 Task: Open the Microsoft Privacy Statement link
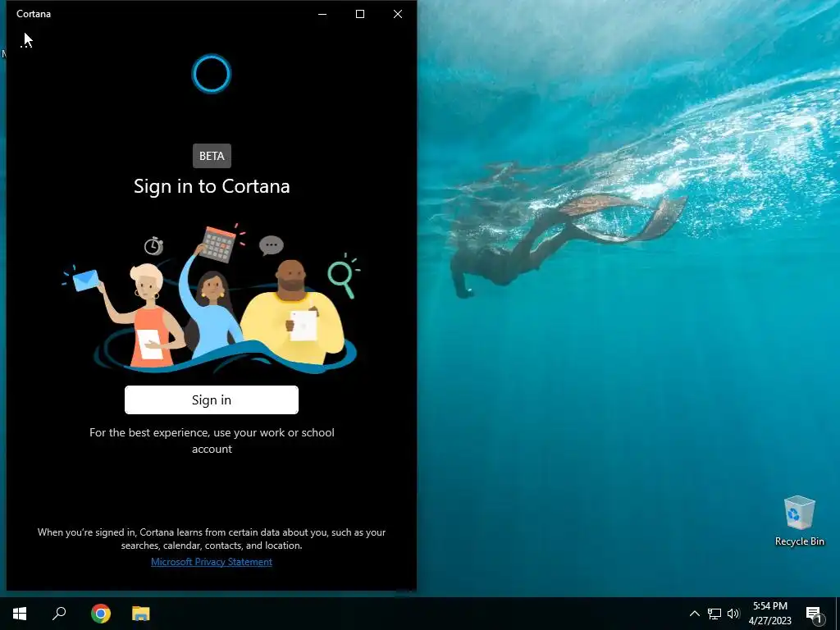tap(212, 561)
